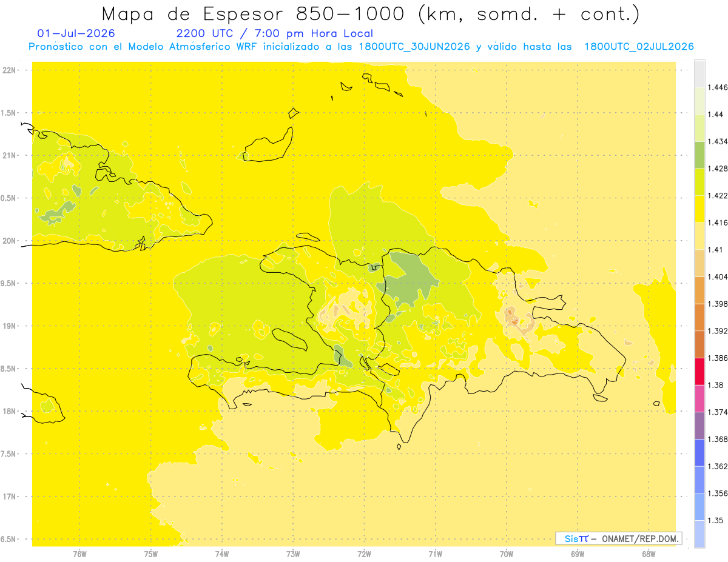Pick the pink swatch between 1.38 and 1.374

699,398
